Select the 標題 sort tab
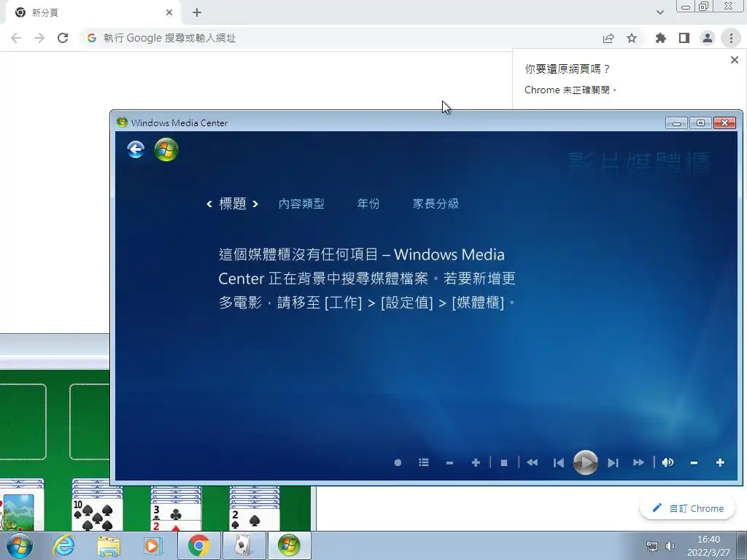Image resolution: width=747 pixels, height=560 pixels. (233, 204)
